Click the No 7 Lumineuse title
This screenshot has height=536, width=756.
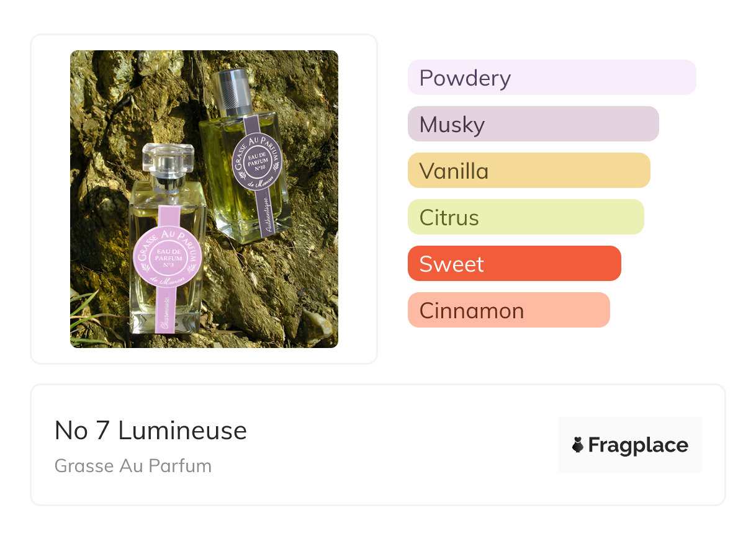tap(151, 431)
